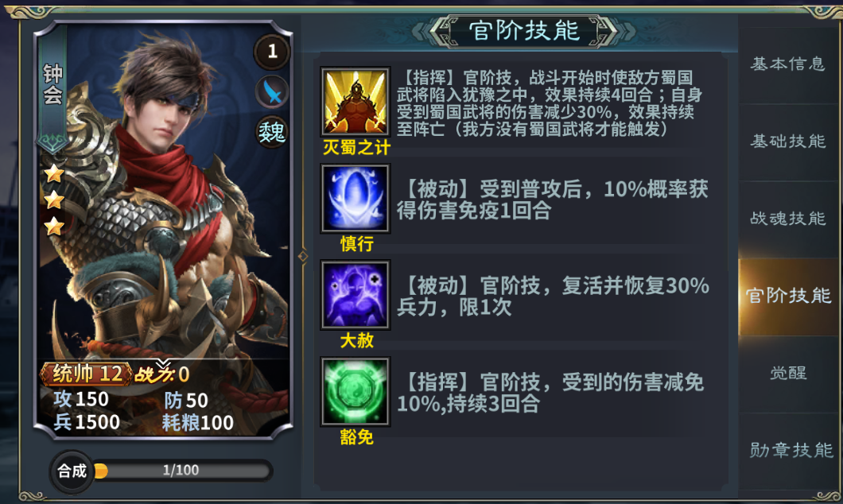Tap the level 1 circle badge
843x504 pixels.
point(272,52)
